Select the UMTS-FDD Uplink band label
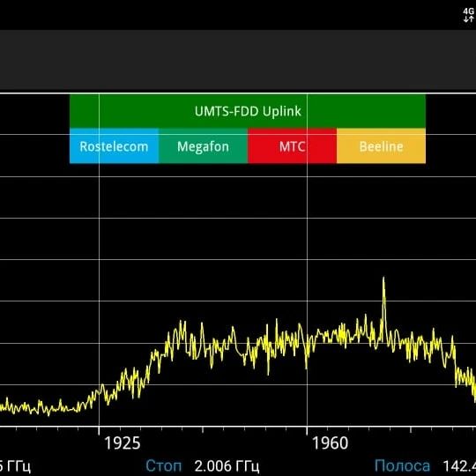Screen dimensions: 476x476 (248, 111)
